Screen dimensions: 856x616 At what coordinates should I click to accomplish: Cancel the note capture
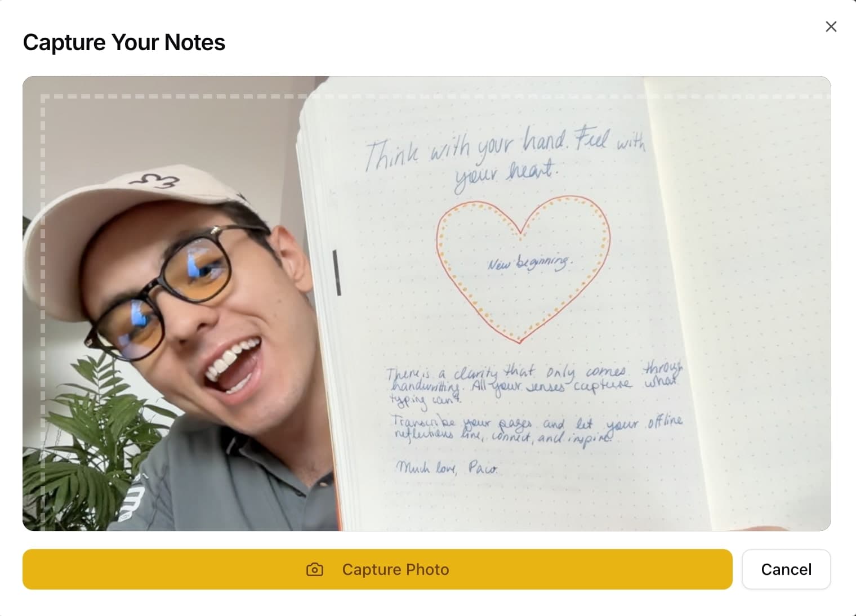(x=786, y=569)
